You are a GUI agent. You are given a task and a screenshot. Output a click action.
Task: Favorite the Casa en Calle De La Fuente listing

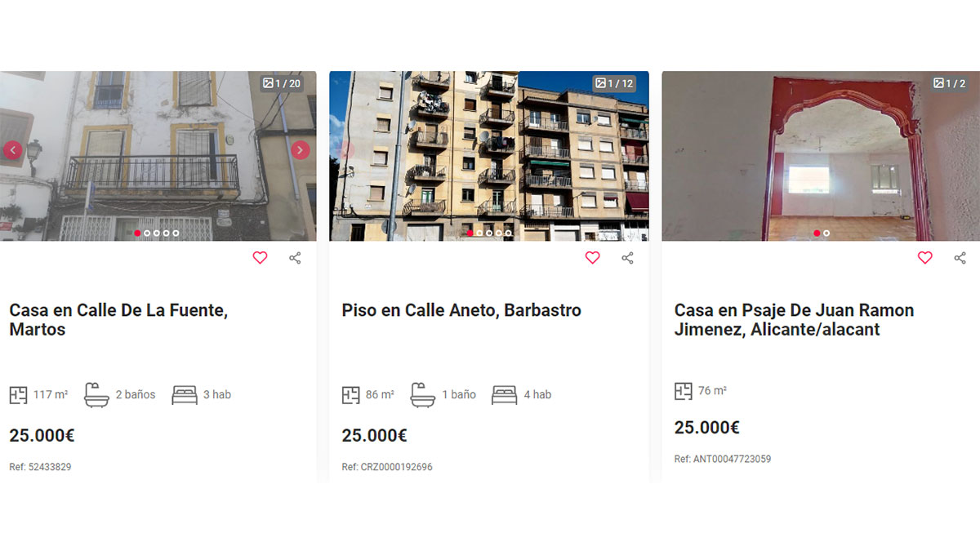coord(260,257)
